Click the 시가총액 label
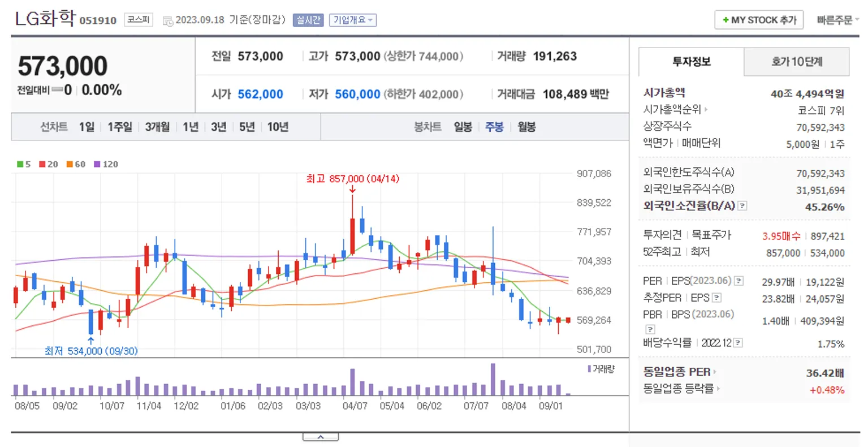The height and width of the screenshot is (447, 868). pyautogui.click(x=664, y=92)
